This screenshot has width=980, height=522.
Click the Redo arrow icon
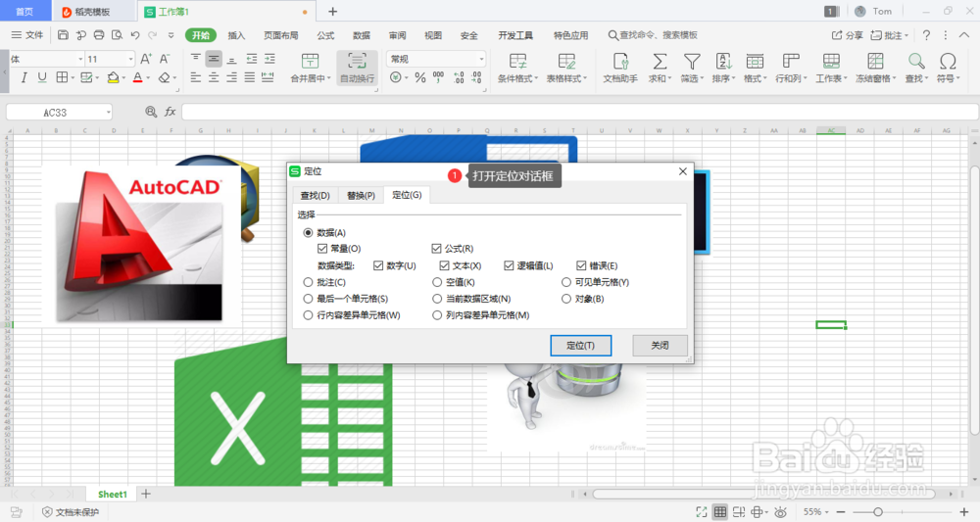(x=153, y=35)
